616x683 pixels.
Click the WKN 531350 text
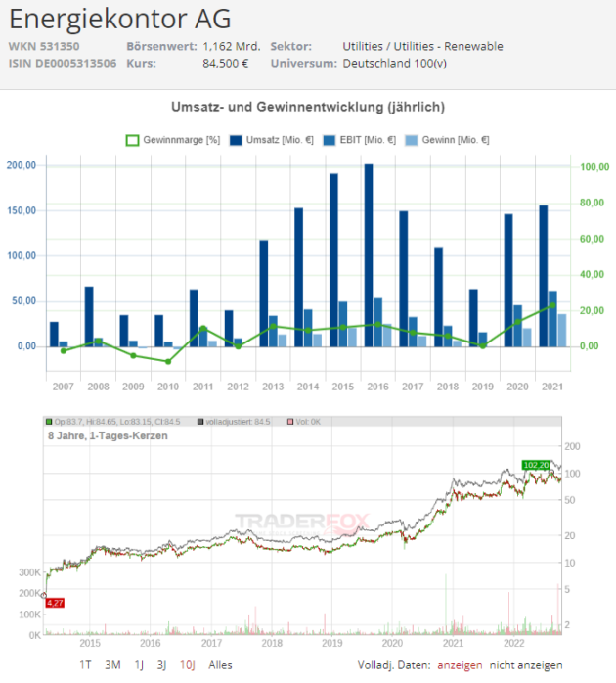click(x=44, y=46)
